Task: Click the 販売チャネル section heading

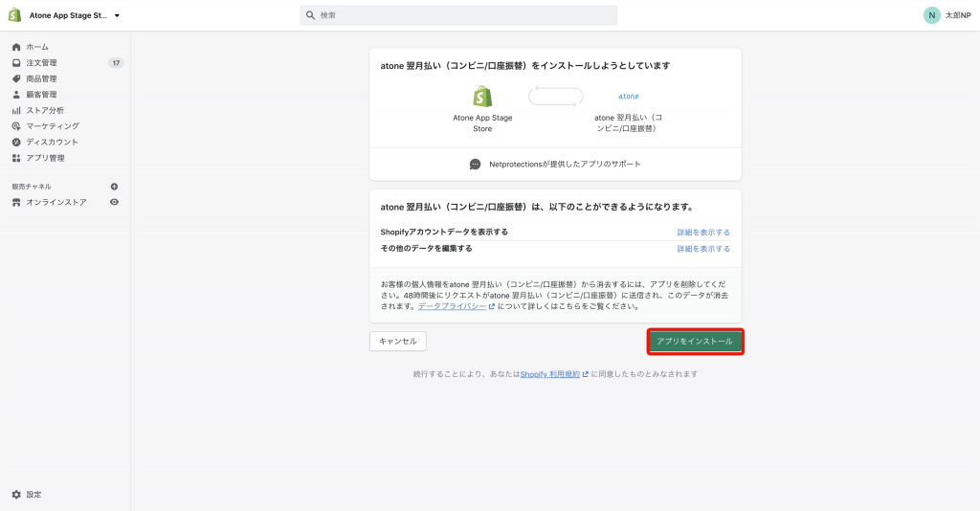Action: [x=32, y=187]
